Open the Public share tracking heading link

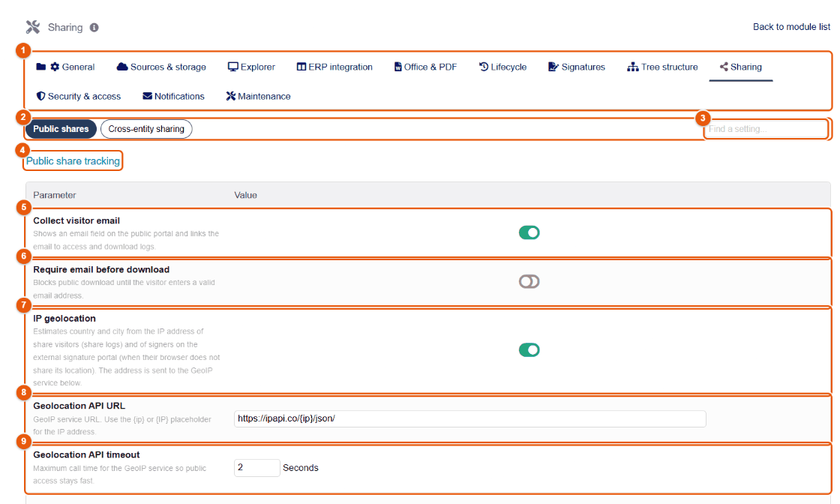(x=73, y=161)
